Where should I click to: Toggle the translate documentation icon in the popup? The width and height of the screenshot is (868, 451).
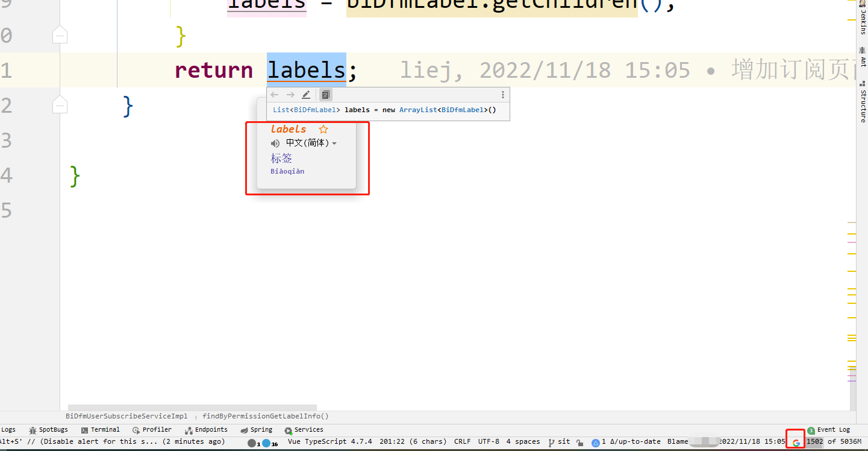pyautogui.click(x=325, y=95)
